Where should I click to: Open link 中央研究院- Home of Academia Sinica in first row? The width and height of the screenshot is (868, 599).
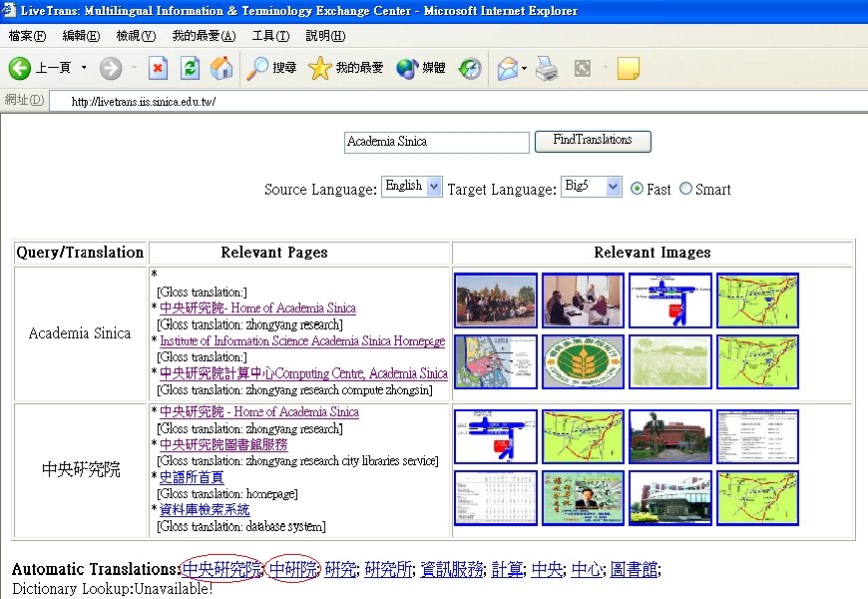257,308
